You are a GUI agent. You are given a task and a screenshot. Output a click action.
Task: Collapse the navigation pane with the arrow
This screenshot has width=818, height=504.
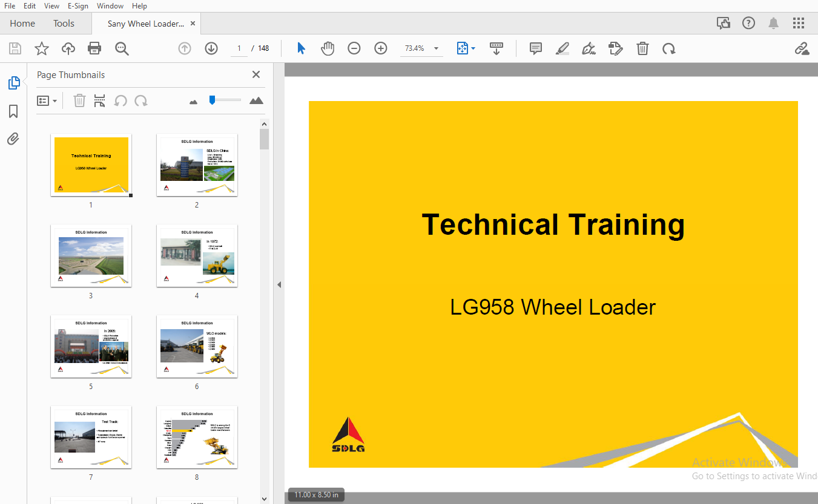click(x=279, y=284)
